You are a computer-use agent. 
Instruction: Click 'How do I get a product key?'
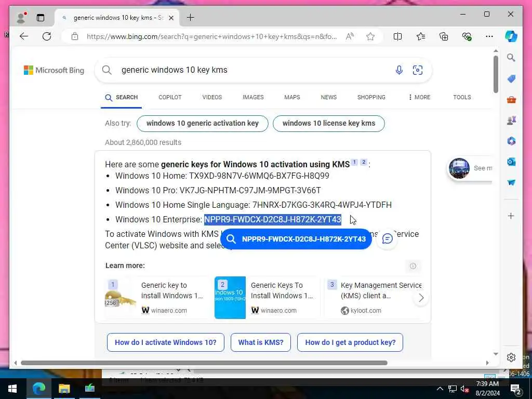point(350,342)
